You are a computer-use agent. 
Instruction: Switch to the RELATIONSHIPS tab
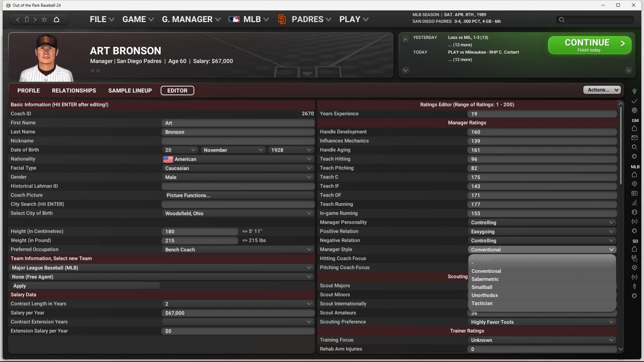(74, 91)
